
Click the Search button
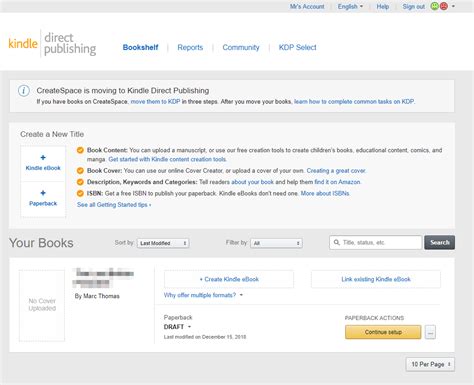[439, 242]
